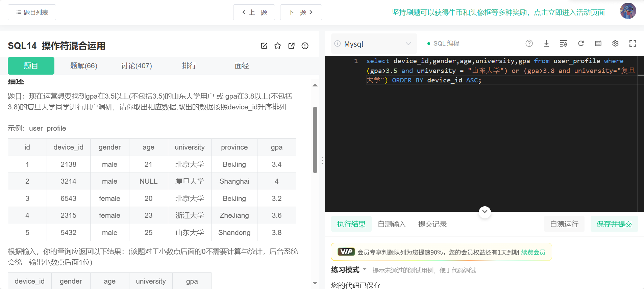The image size is (644, 289).
Task: Open the user avatar profile
Action: [628, 11]
